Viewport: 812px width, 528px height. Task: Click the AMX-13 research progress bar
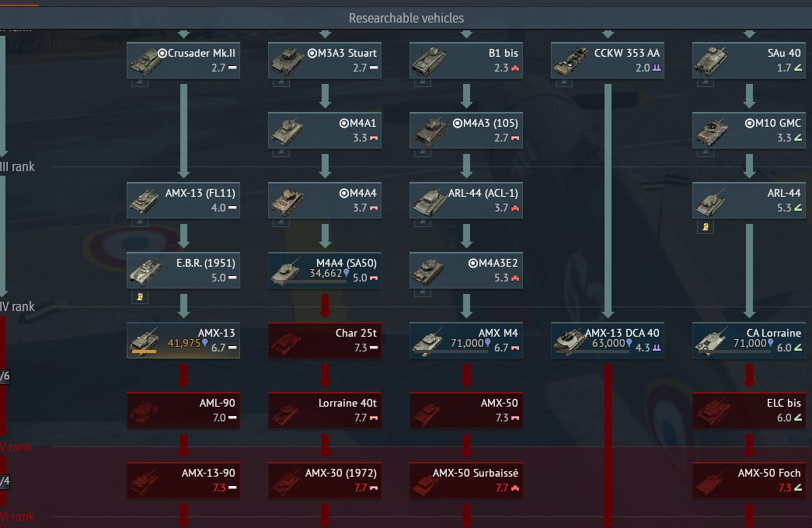click(145, 351)
